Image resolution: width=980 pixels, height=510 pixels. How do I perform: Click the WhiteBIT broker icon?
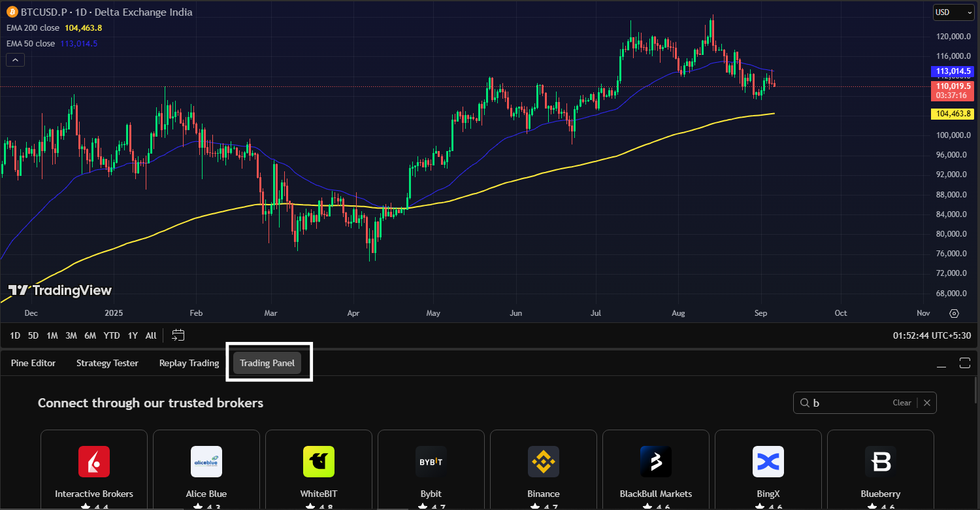point(318,462)
